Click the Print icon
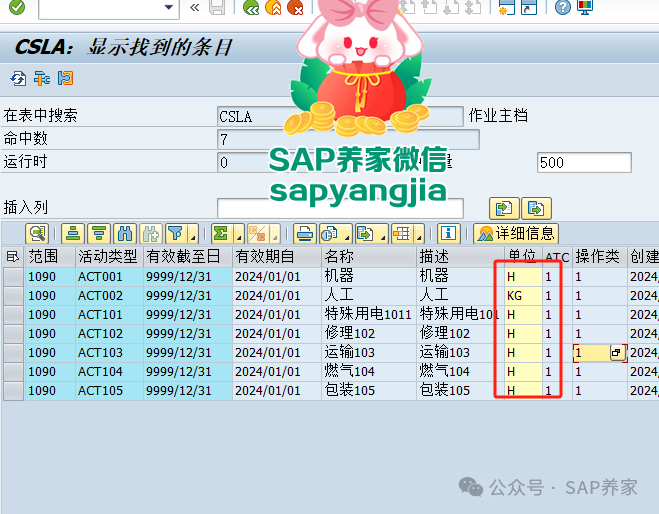The width and height of the screenshot is (659, 514). [x=305, y=234]
